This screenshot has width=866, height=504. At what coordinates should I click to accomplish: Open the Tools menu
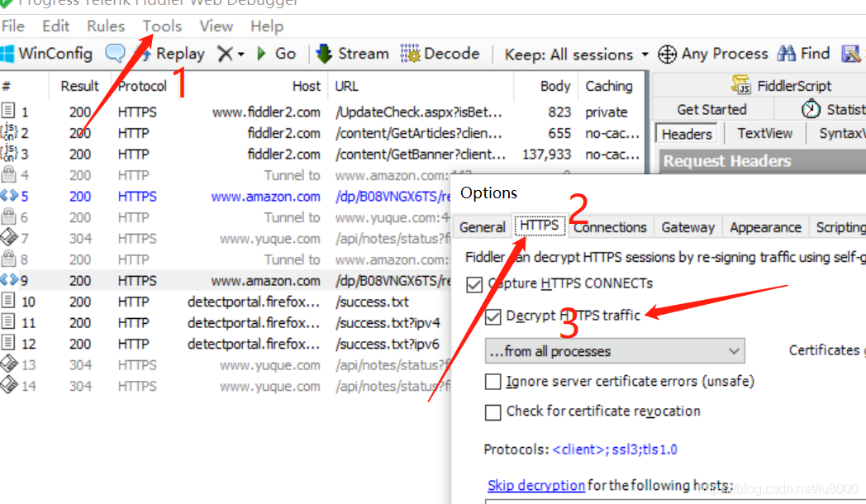point(162,26)
